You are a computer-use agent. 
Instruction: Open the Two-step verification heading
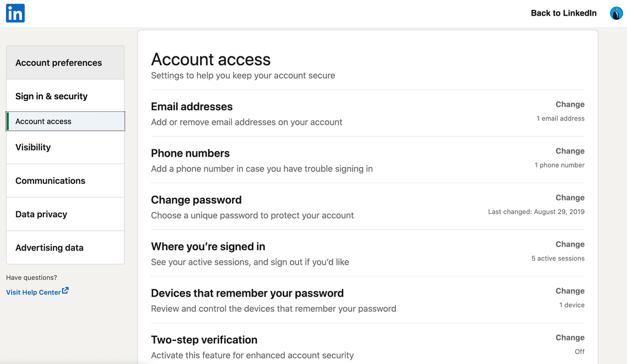coord(204,340)
